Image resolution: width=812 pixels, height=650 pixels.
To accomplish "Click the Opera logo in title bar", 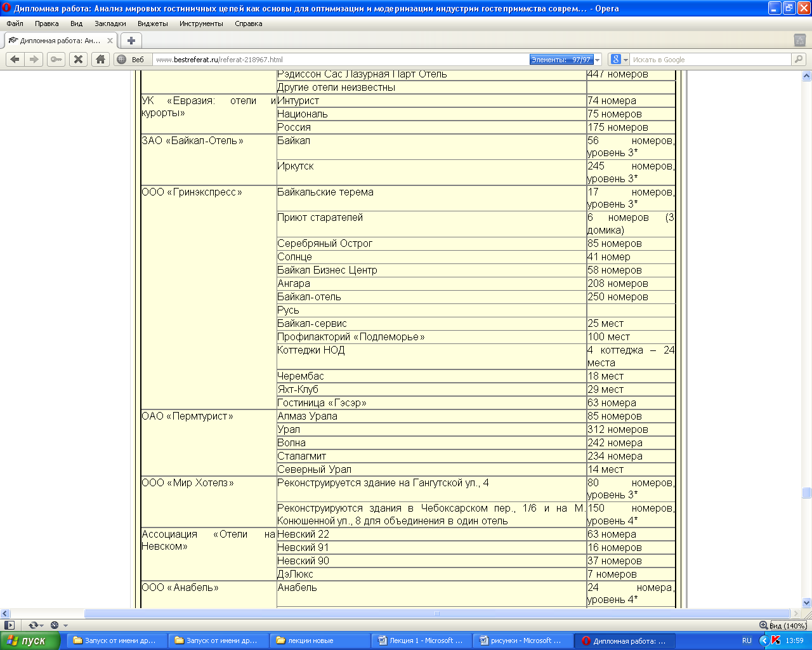I will [6, 8].
